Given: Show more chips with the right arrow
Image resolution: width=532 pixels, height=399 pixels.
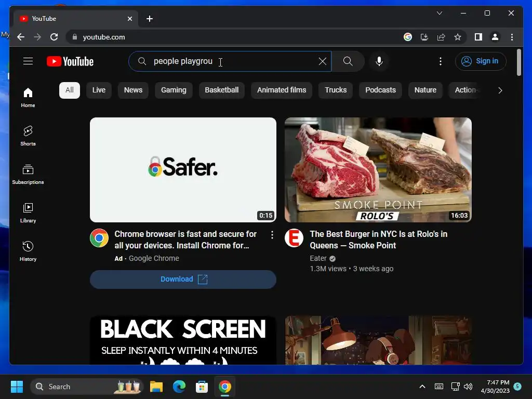Looking at the screenshot, I should coord(500,90).
